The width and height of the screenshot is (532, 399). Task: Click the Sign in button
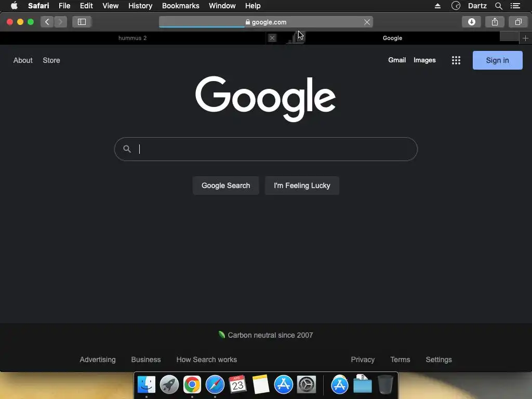click(497, 60)
